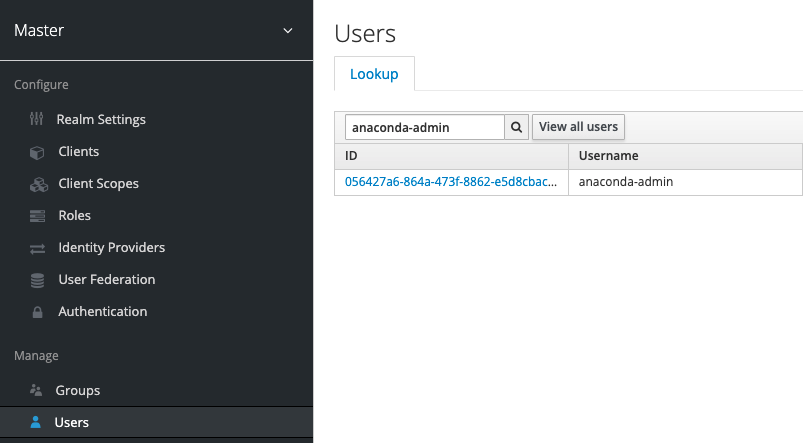Screen dimensions: 803x443
Task: Focus the user search input field
Action: tap(425, 127)
